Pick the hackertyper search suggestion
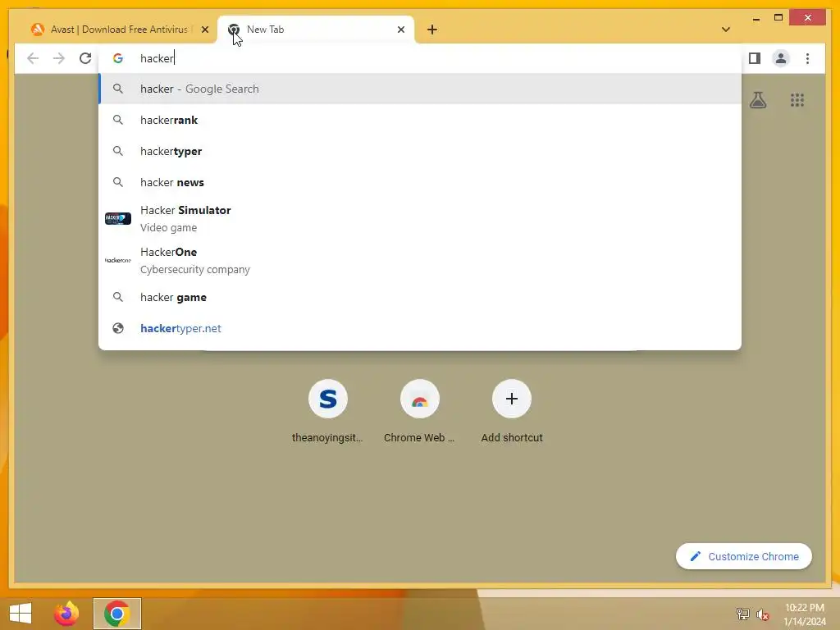The image size is (840, 630). (x=420, y=151)
